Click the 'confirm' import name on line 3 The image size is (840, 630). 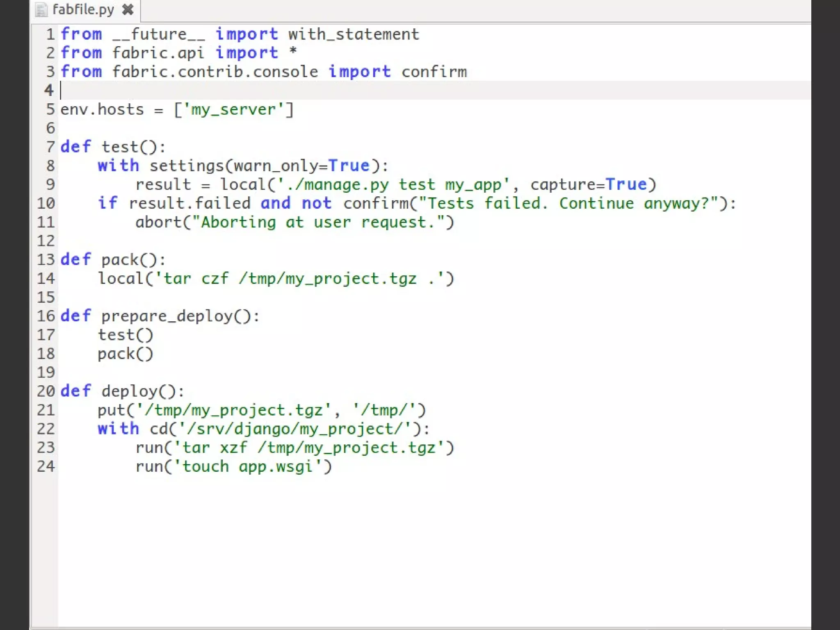434,72
